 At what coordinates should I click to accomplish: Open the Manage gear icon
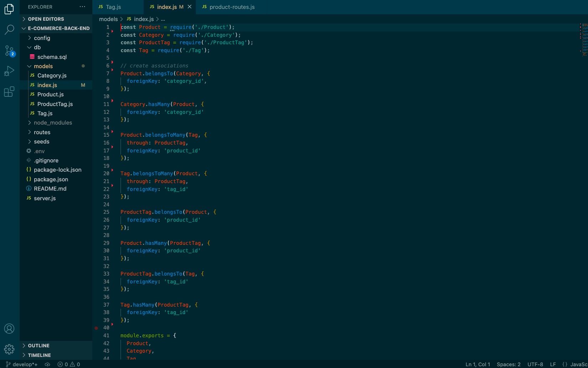[x=9, y=349]
